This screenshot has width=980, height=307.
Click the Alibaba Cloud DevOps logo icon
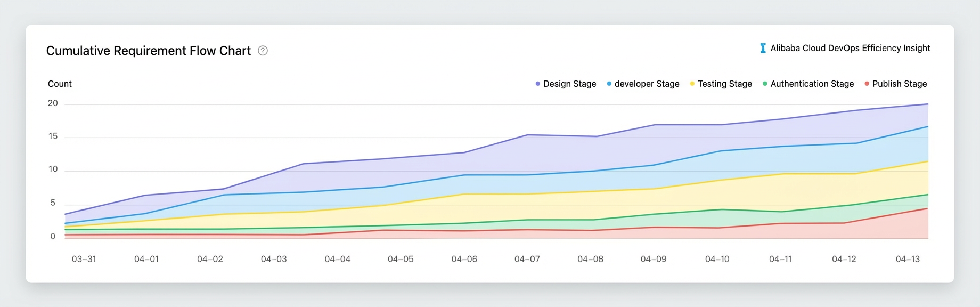pyautogui.click(x=763, y=48)
